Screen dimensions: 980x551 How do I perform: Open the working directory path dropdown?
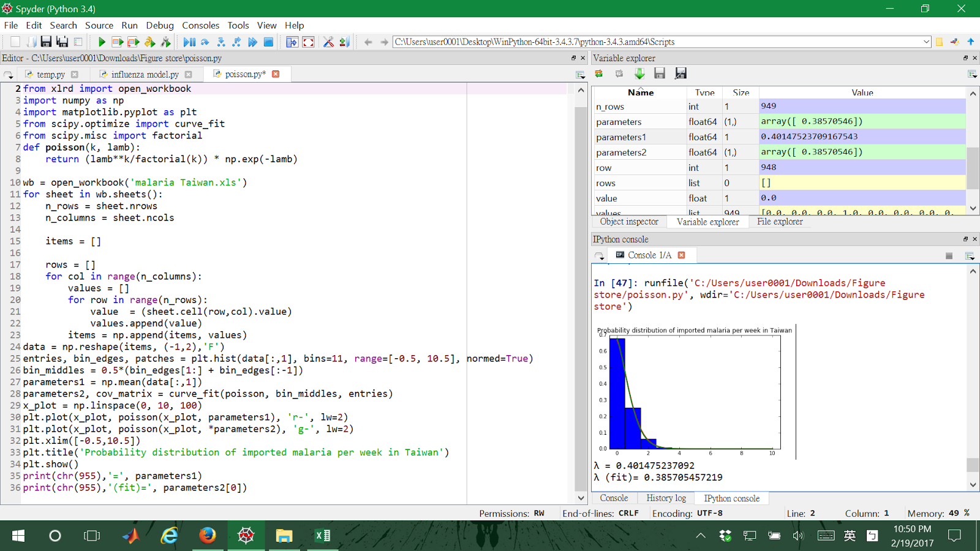[x=926, y=42]
